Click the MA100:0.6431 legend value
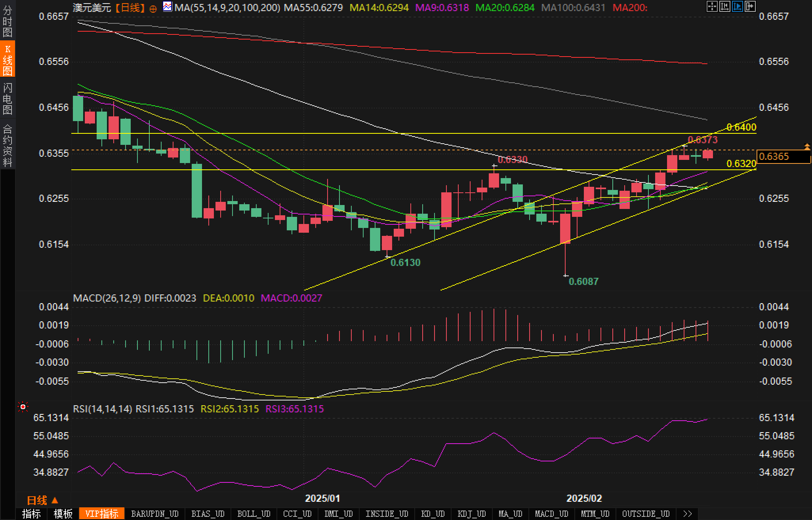Image resolution: width=812 pixels, height=520 pixels. [574, 8]
